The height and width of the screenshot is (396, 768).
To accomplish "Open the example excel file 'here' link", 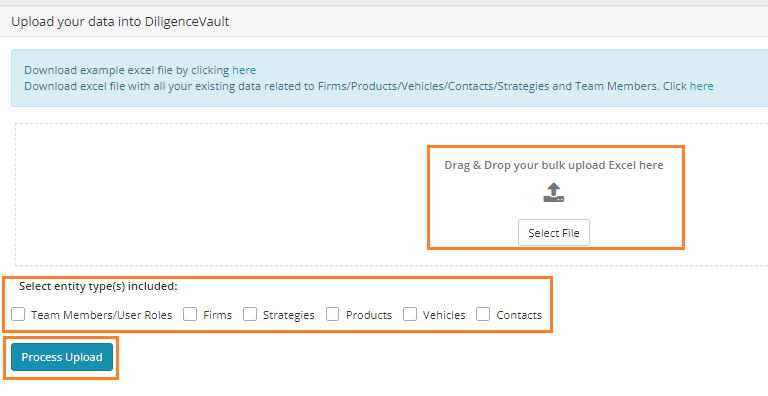I will [x=244, y=70].
